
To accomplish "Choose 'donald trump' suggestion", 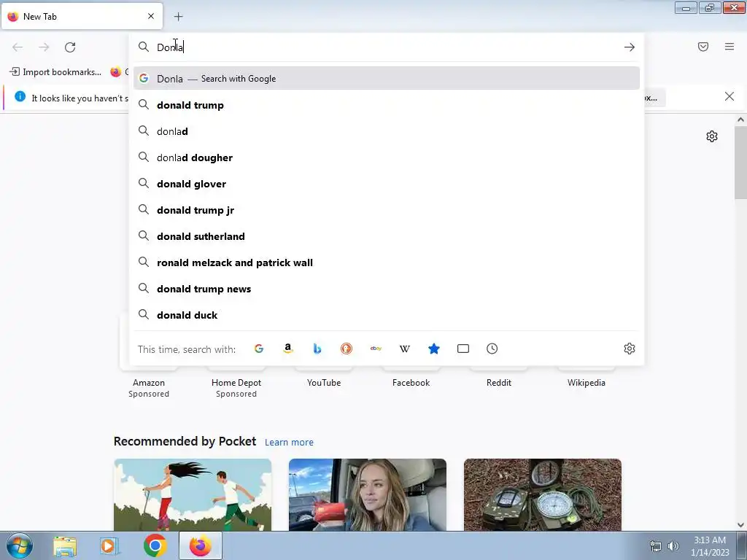I will [x=387, y=105].
